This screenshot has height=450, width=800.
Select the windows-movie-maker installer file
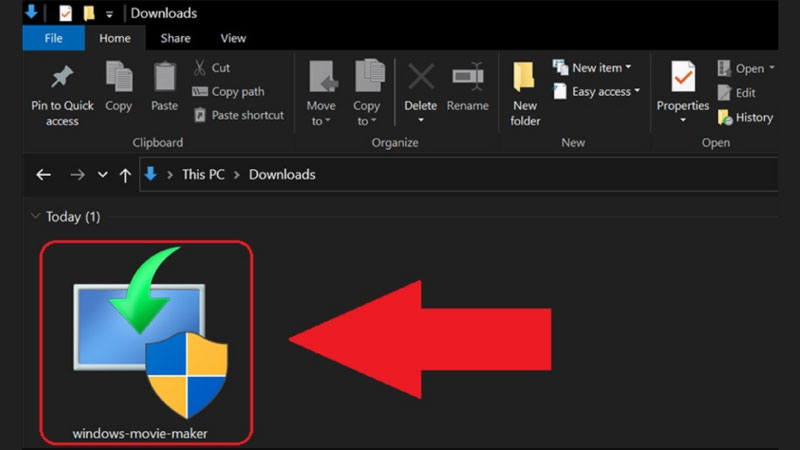tap(146, 340)
